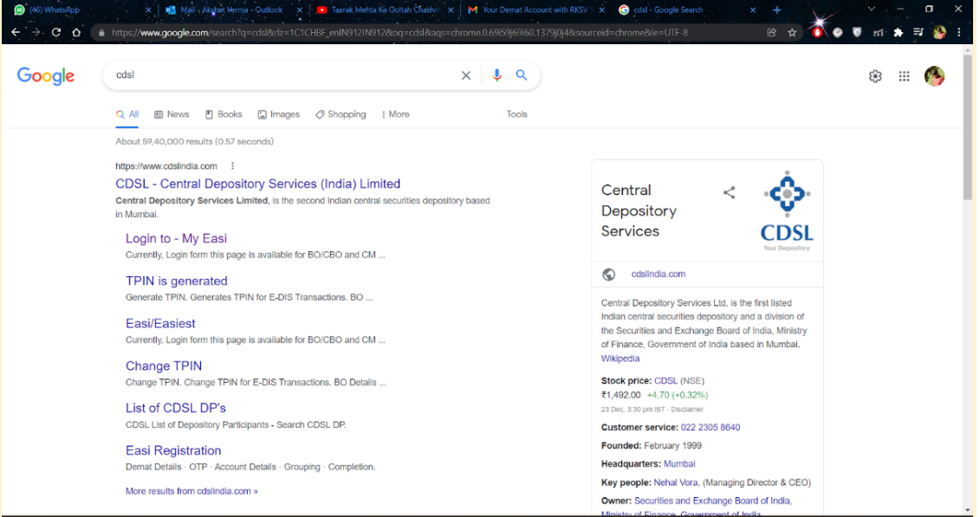The width and height of the screenshot is (980, 517).
Task: Reload the page with refresh icon
Action: tap(56, 32)
